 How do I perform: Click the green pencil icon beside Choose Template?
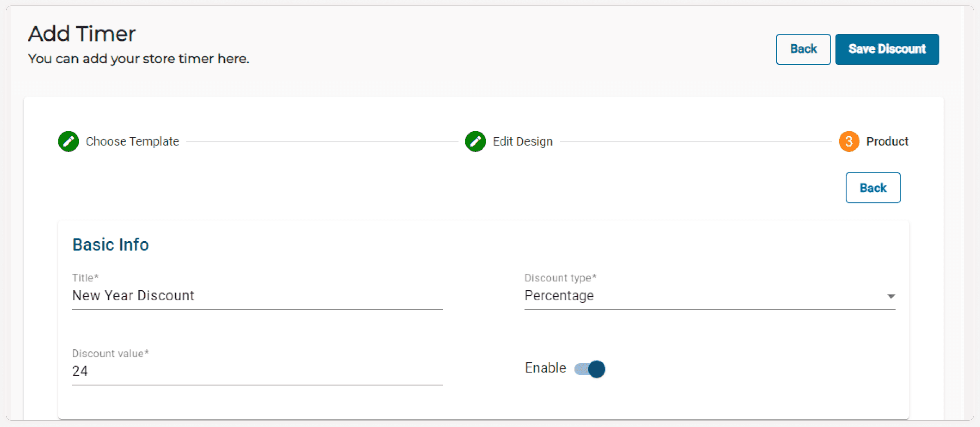click(69, 141)
